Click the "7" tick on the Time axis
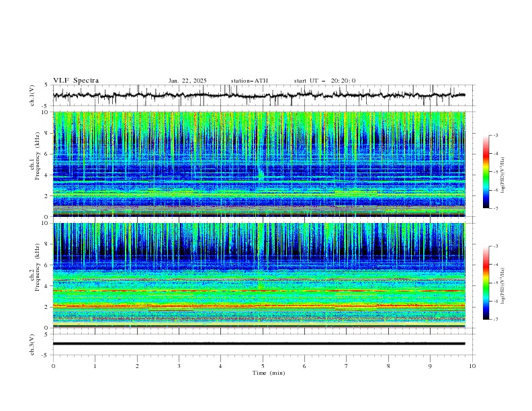Viewport: 532px width, 411px height. tap(347, 366)
